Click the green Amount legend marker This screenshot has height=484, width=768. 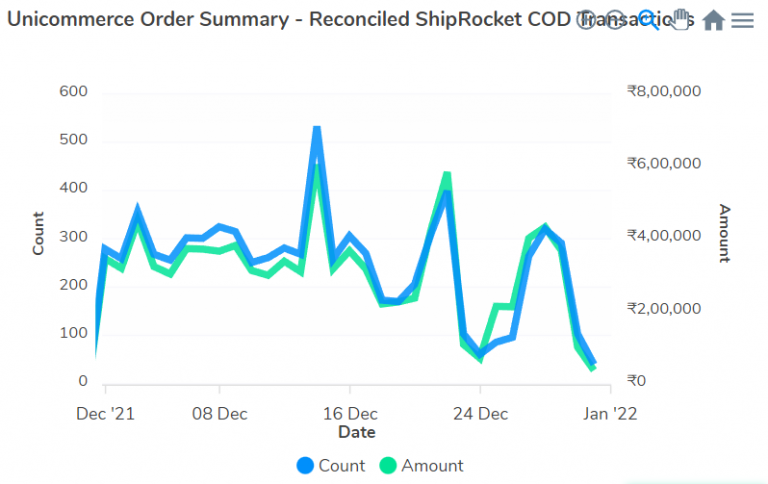(x=388, y=465)
